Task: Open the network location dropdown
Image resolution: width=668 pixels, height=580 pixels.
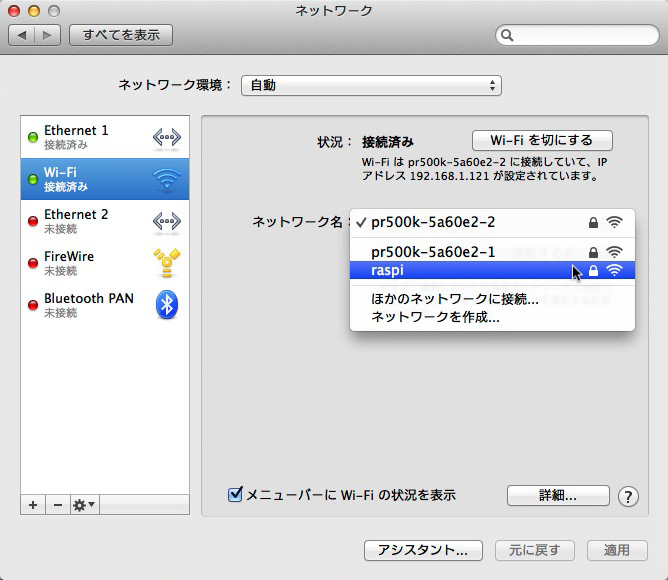Action: coord(371,86)
